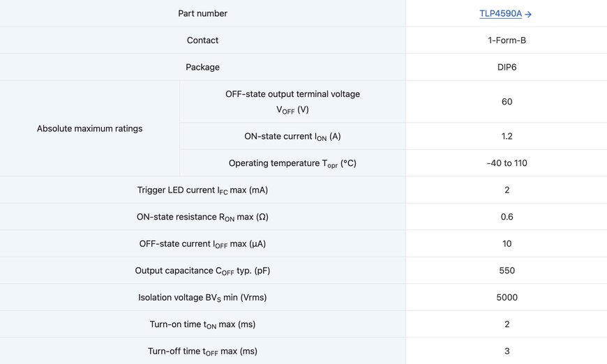
Task: Select the 5000 Vrms isolation voltage value
Action: click(507, 298)
